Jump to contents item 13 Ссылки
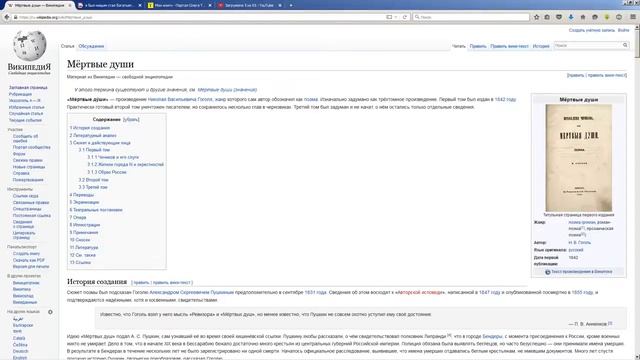 (80, 262)
